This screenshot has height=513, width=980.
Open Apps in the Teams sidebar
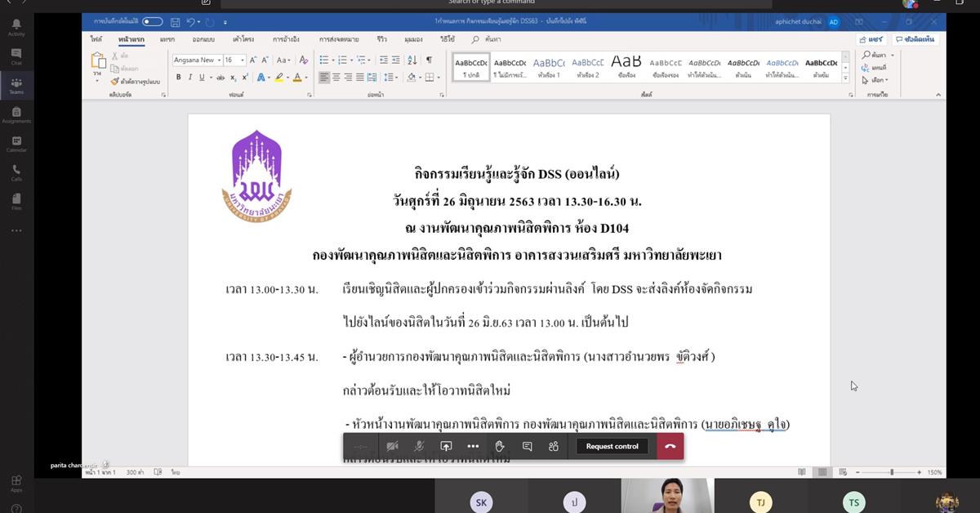point(16,484)
